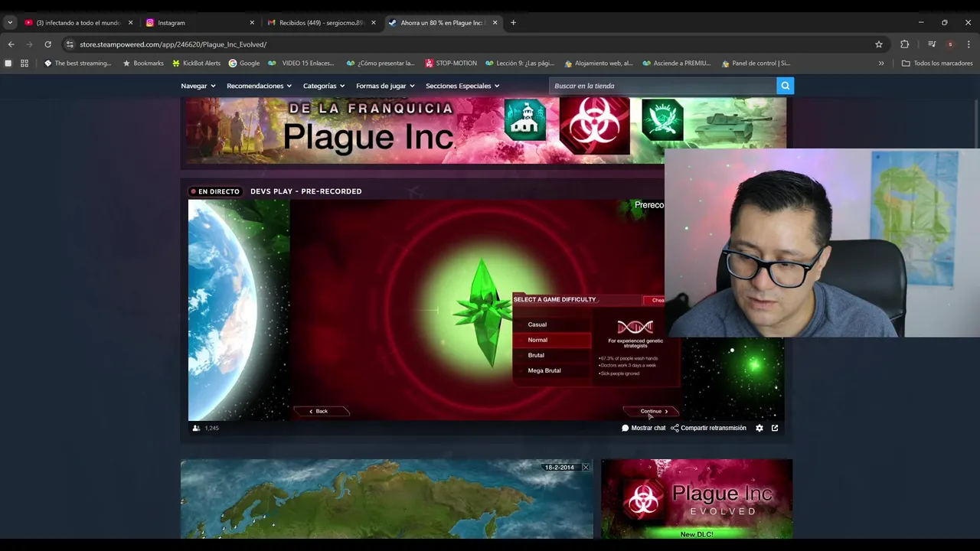Close the YouTube infectando tab
Screen dimensions: 980x551
tap(130, 23)
